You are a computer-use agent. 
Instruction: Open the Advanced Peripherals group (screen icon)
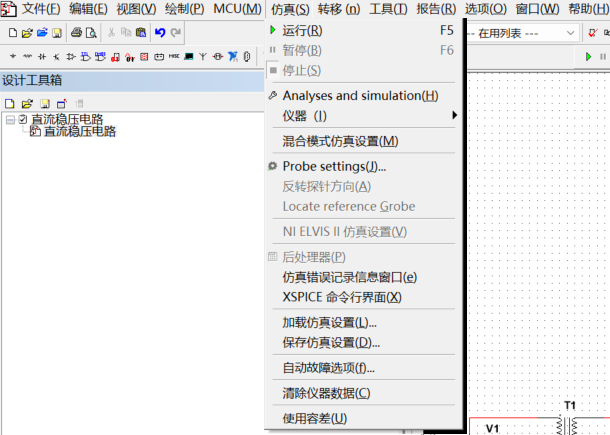click(x=189, y=57)
